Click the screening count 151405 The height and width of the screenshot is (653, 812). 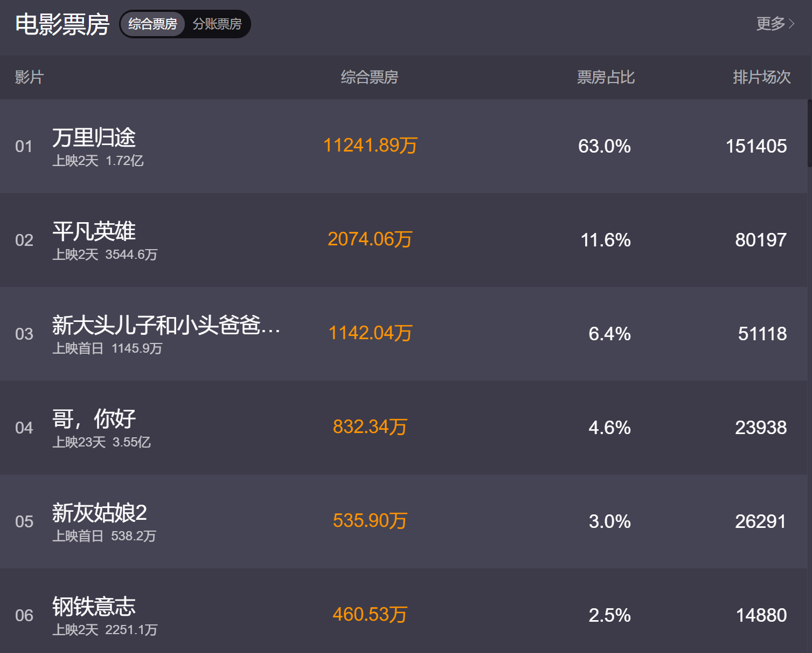(x=756, y=146)
